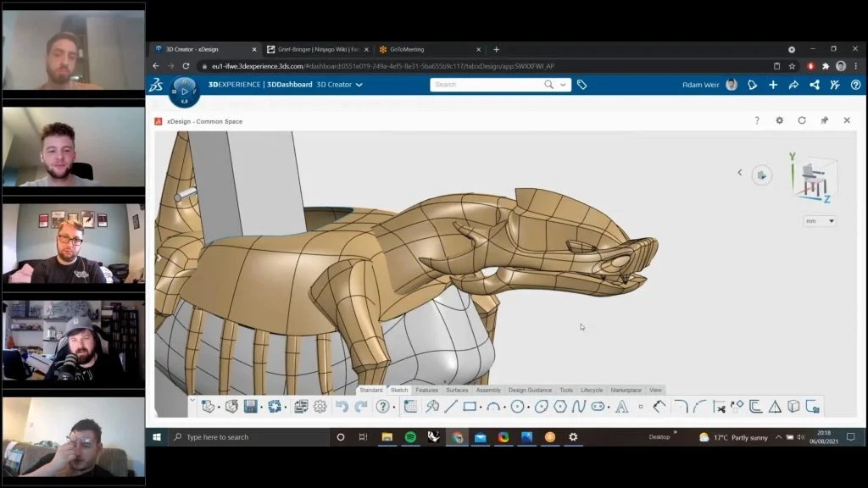Select the Text sketch tool
The width and height of the screenshot is (868, 488).
tap(621, 407)
